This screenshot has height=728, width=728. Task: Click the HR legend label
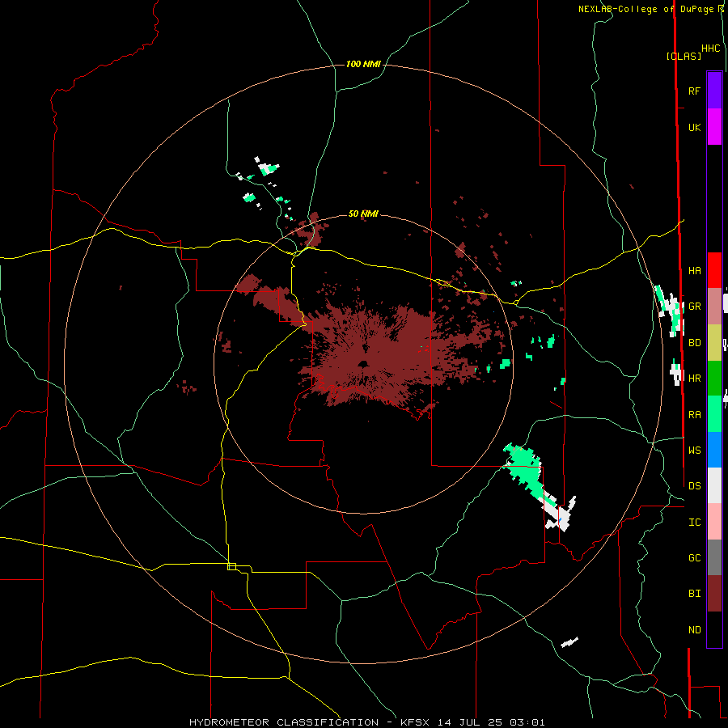tap(695, 379)
